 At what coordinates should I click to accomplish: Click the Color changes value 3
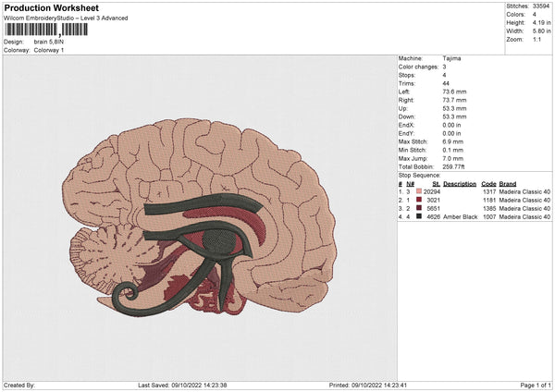tap(444, 67)
